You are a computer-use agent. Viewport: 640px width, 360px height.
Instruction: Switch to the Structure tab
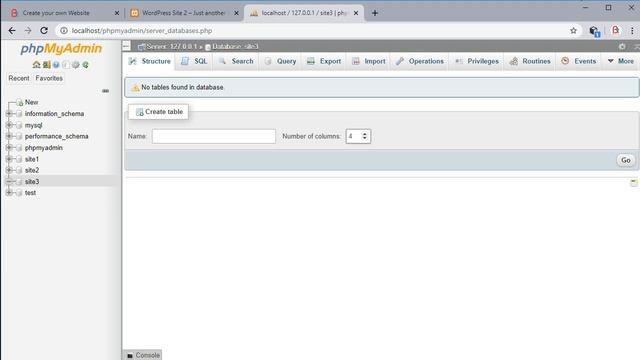149,61
